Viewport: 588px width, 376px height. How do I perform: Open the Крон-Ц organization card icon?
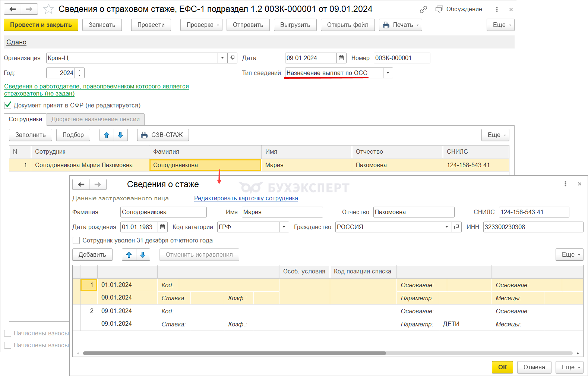click(232, 58)
